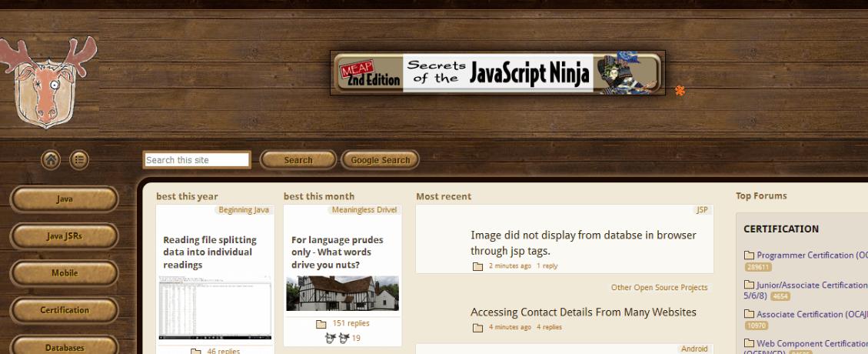Click the 46 replies link
The width and height of the screenshot is (868, 354).
224,351
